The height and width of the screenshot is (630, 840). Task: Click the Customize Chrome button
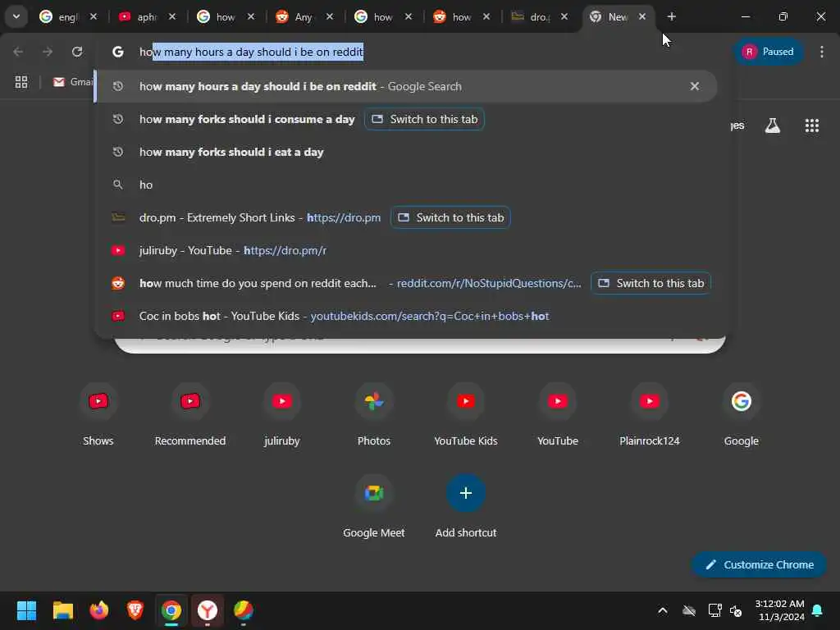[759, 564]
